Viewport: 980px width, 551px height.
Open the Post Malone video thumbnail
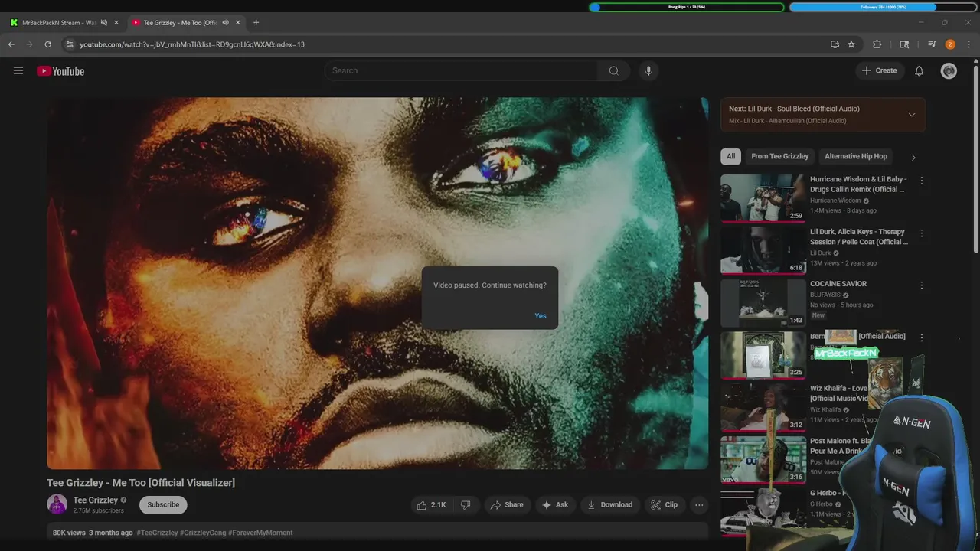pyautogui.click(x=763, y=459)
